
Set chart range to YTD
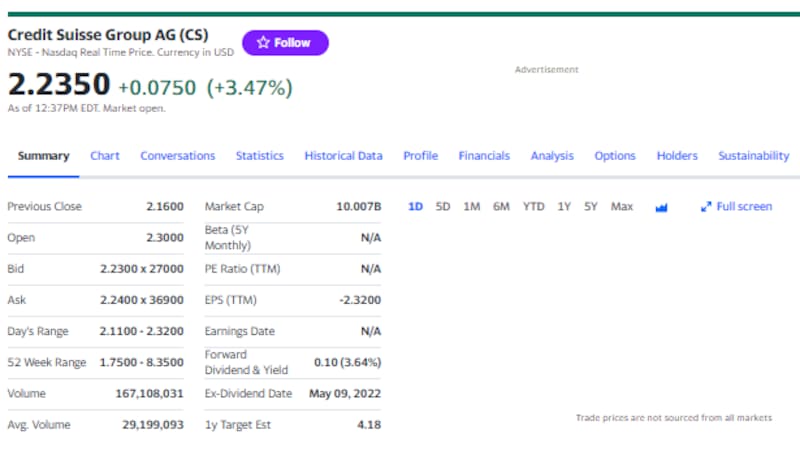[534, 207]
